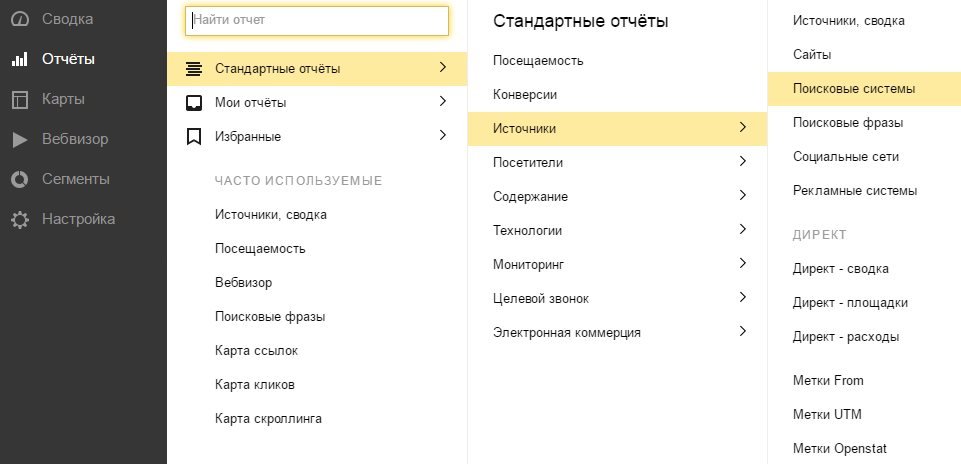
Task: Expand the Мониторинг submenu arrow
Action: (743, 263)
